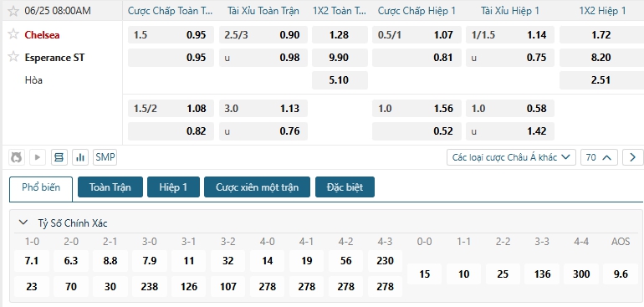Click the right arrow next to 70

[x=632, y=157]
